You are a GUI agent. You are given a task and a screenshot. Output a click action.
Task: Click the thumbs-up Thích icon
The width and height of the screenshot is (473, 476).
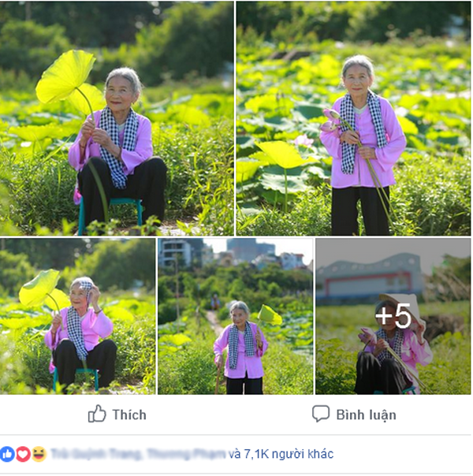pyautogui.click(x=97, y=415)
